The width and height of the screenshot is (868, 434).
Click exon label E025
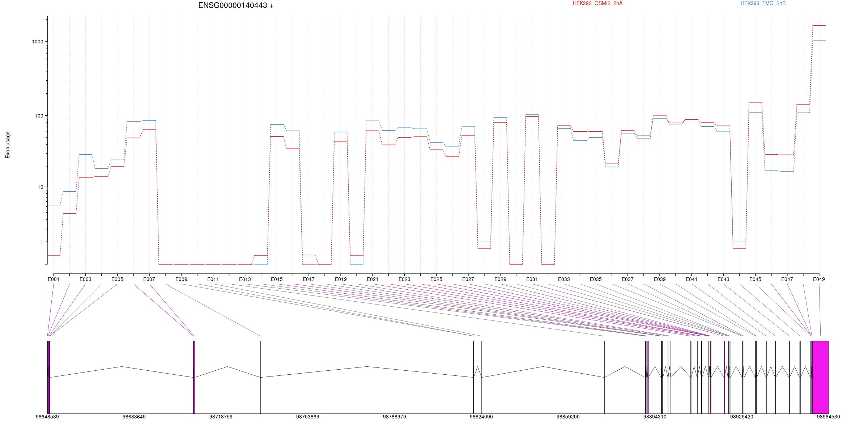coord(436,279)
